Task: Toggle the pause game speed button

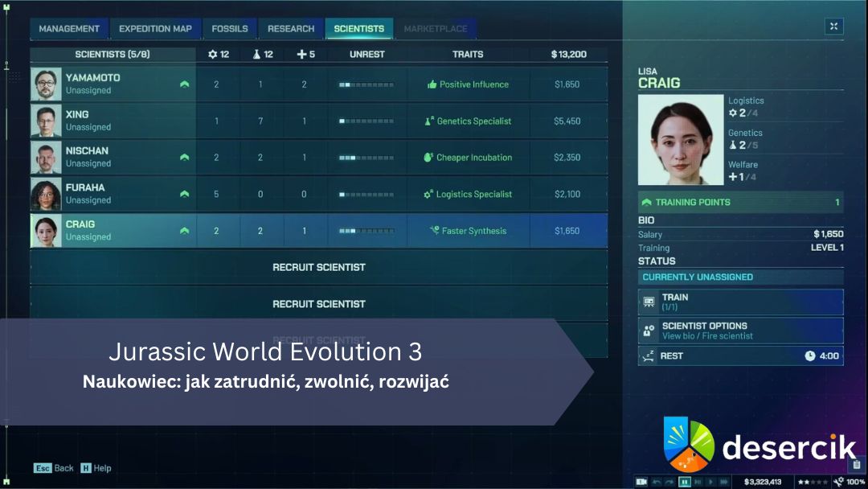Action: tap(685, 481)
